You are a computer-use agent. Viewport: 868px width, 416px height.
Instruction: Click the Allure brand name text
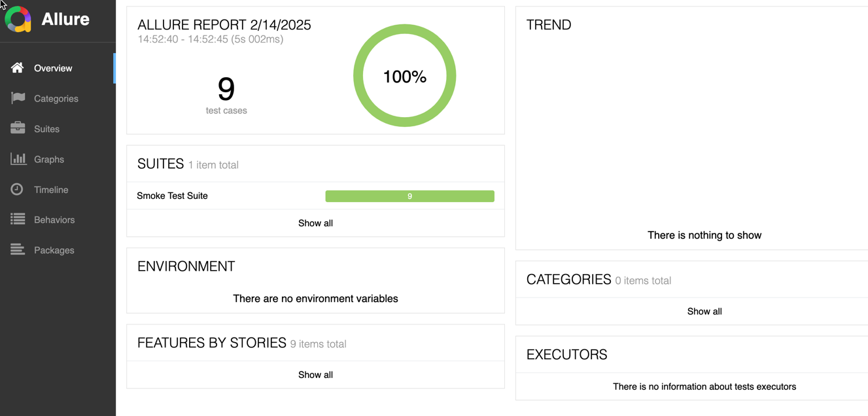tap(65, 19)
